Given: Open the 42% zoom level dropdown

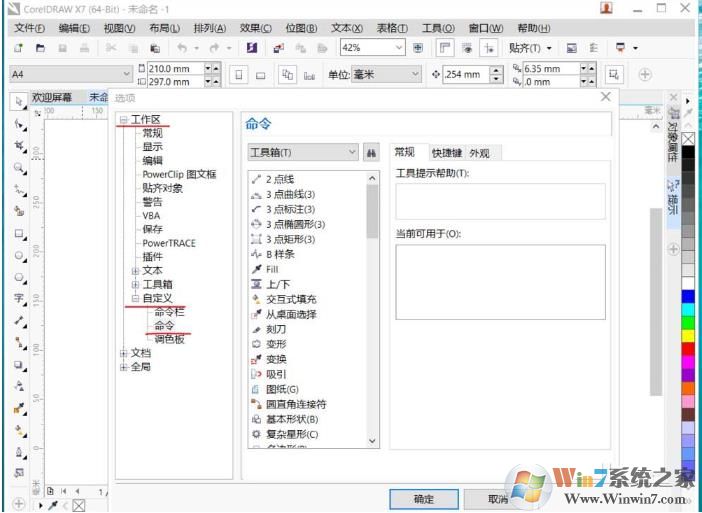Looking at the screenshot, I should pyautogui.click(x=372, y=48).
